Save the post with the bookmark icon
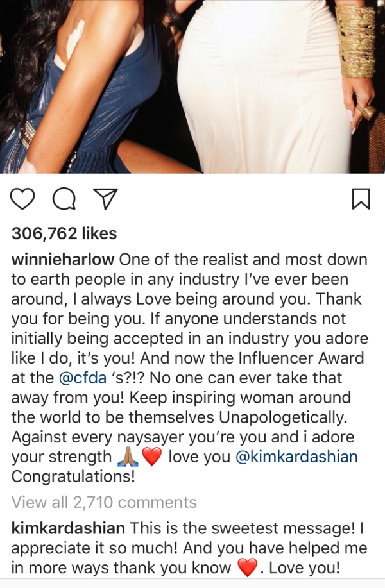Screen dimensions: 385x588 click(x=361, y=199)
